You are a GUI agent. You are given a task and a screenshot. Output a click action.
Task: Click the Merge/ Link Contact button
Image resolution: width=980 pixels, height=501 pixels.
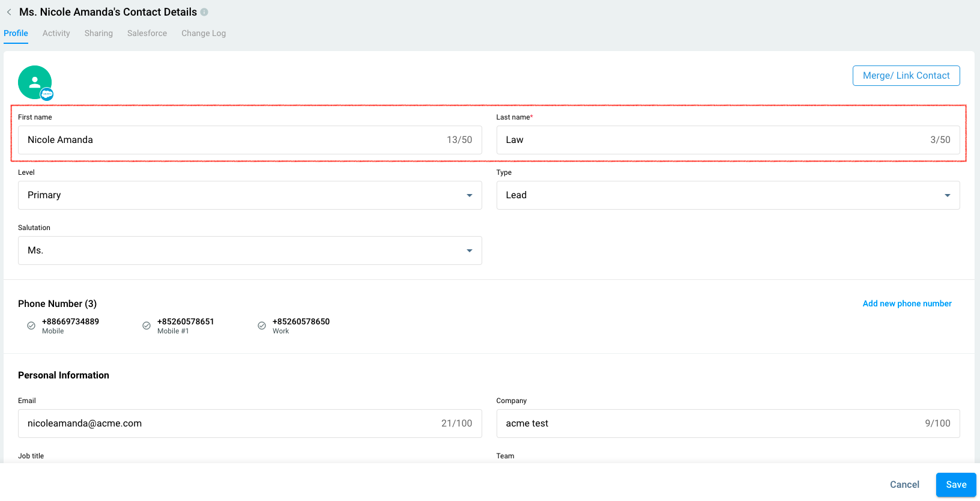906,76
